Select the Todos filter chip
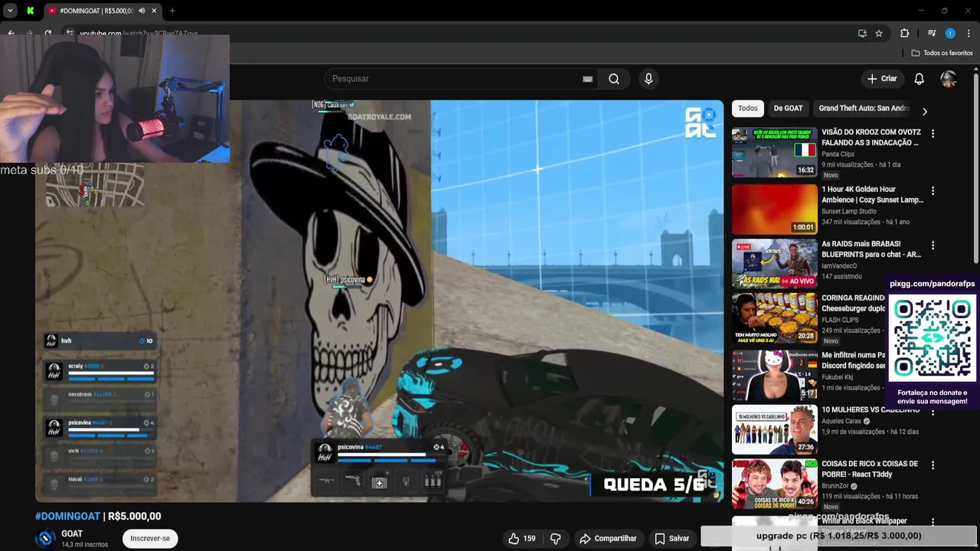This screenshot has height=551, width=980. pos(748,109)
